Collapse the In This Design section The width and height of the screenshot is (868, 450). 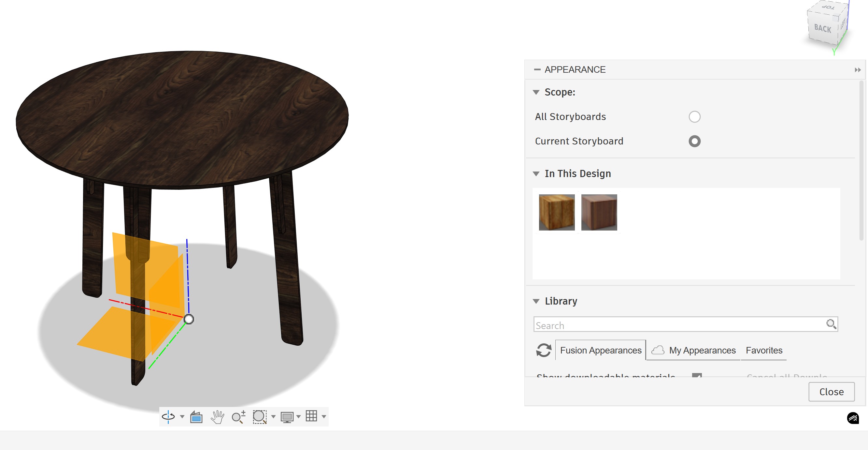[536, 174]
